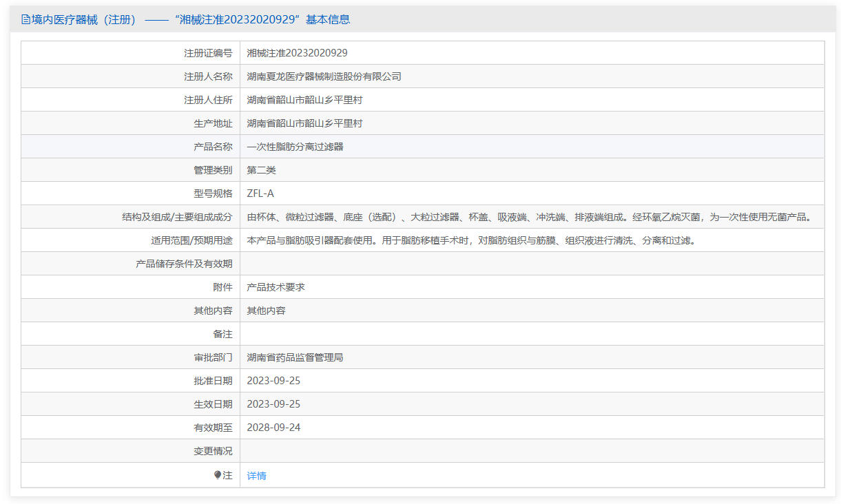
Task: Click the 附件 label
Action: 222,287
